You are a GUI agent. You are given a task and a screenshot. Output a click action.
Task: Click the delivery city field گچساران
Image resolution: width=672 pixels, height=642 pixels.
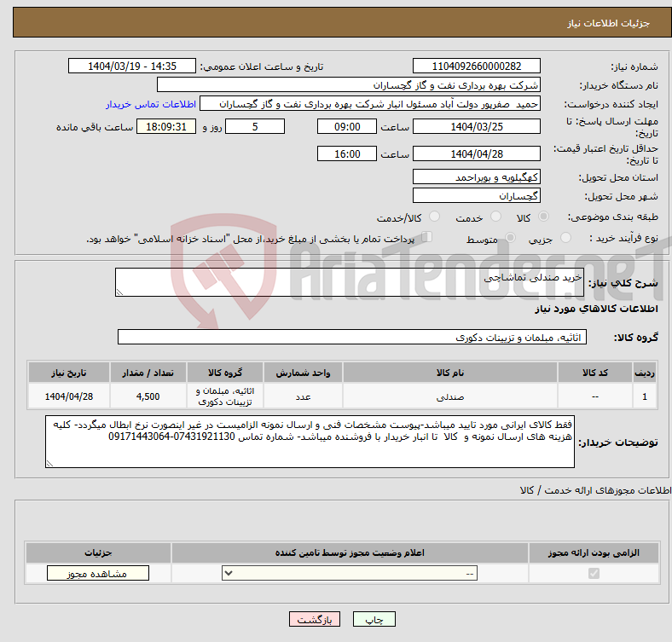[x=476, y=196]
